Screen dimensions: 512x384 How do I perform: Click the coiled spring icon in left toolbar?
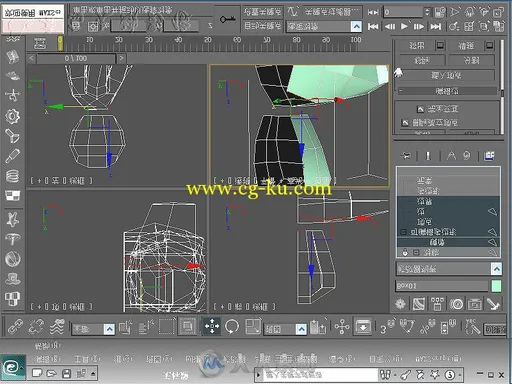[12, 176]
